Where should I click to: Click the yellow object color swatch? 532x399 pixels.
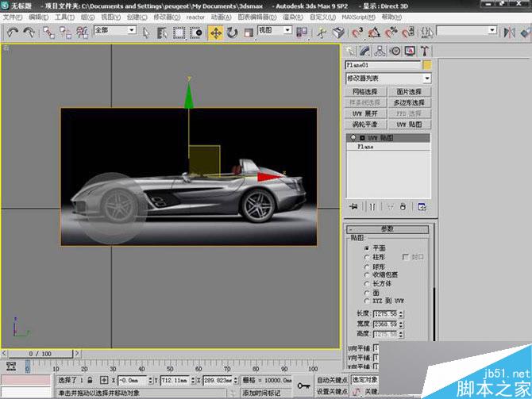(x=427, y=65)
